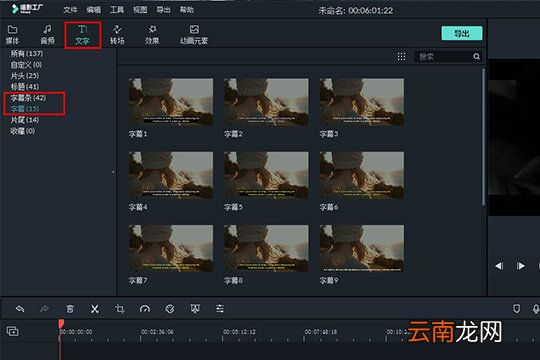Click the marker shield icon
The image size is (540, 360).
click(516, 308)
